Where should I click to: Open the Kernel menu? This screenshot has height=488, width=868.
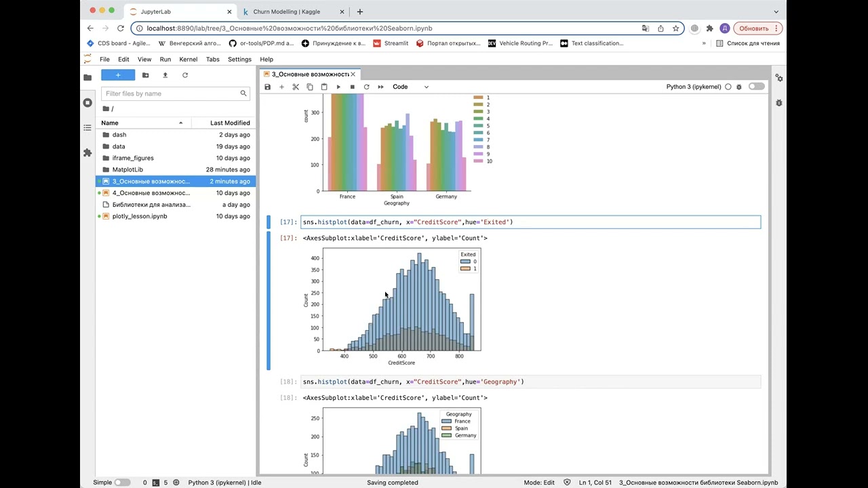[188, 60]
